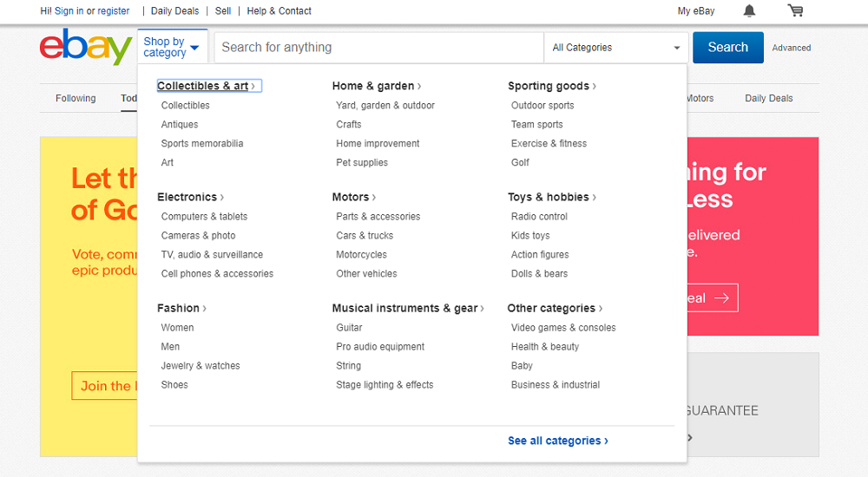868x477 pixels.
Task: Click the Sign in link
Action: [x=69, y=11]
